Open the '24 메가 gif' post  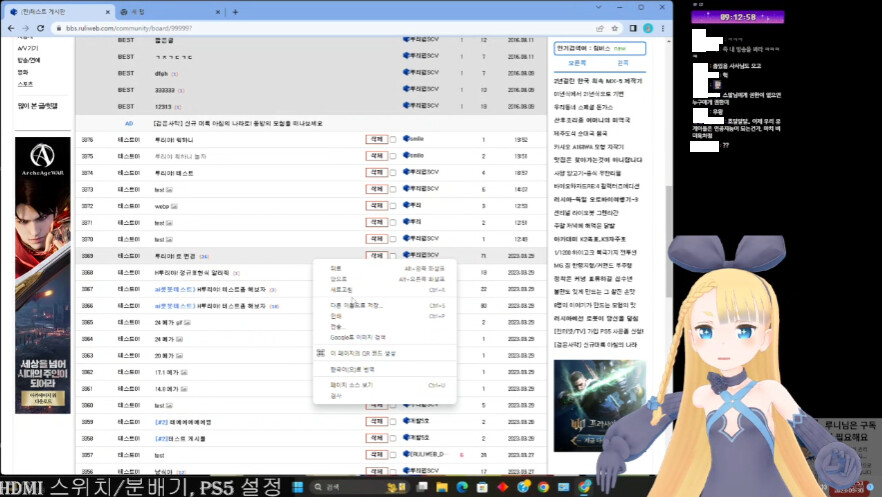[x=169, y=323]
